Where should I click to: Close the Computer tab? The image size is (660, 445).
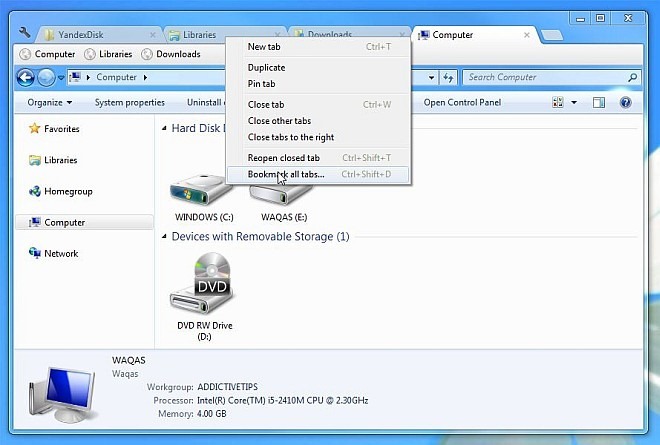click(527, 35)
